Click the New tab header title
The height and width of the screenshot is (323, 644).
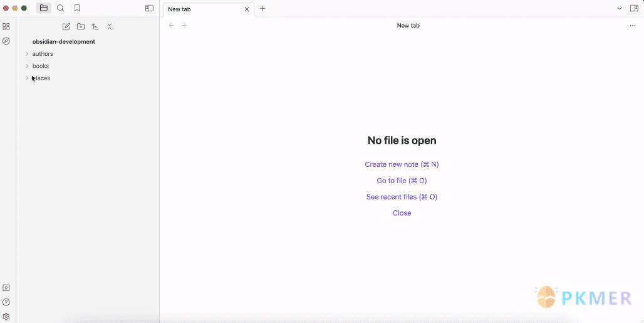[408, 26]
